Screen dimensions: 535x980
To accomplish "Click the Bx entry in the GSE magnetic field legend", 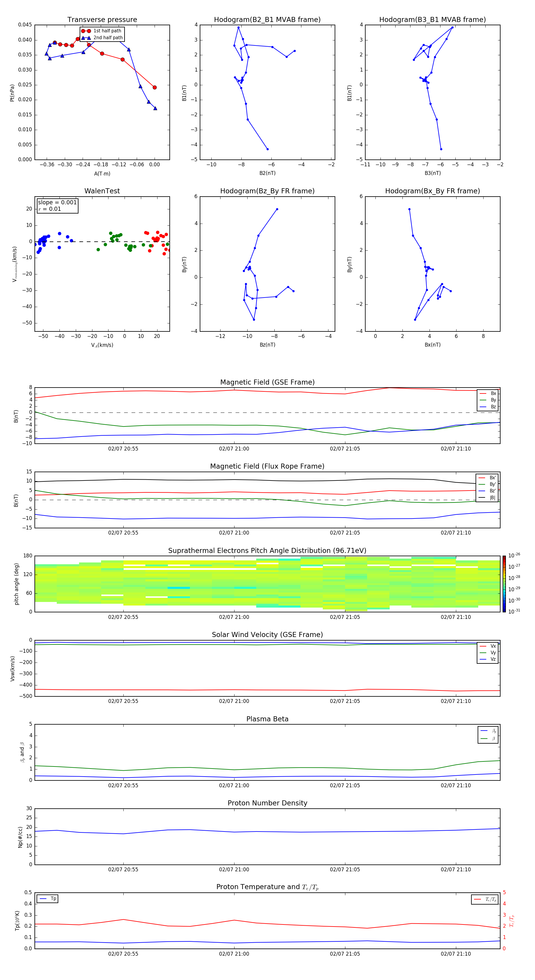I will (488, 393).
